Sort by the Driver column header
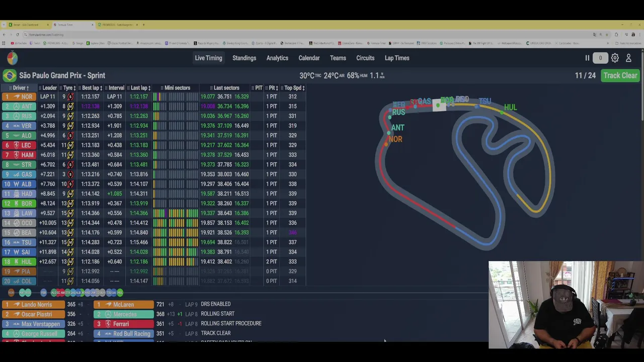644x362 pixels. point(20,88)
